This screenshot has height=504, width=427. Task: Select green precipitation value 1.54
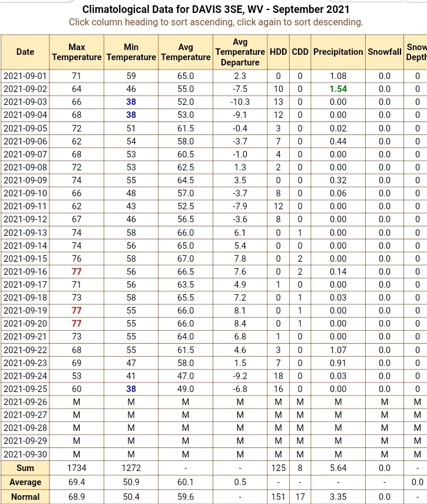tap(338, 88)
